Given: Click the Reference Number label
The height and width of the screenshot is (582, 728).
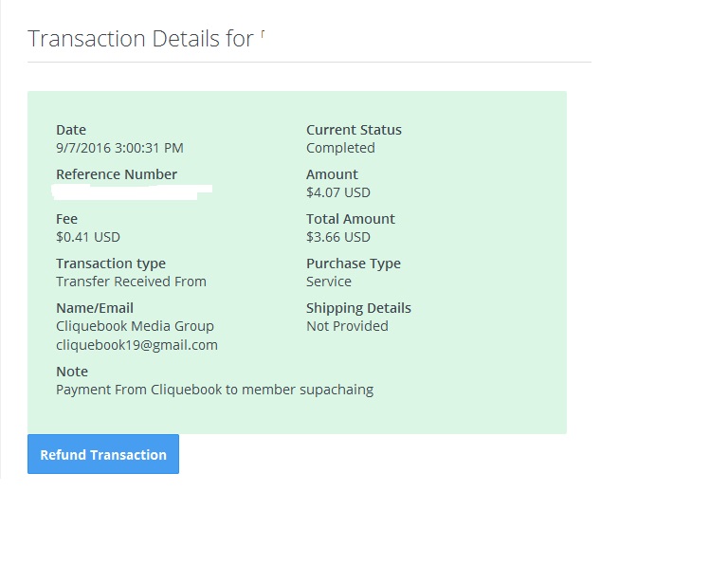Looking at the screenshot, I should [x=117, y=174].
